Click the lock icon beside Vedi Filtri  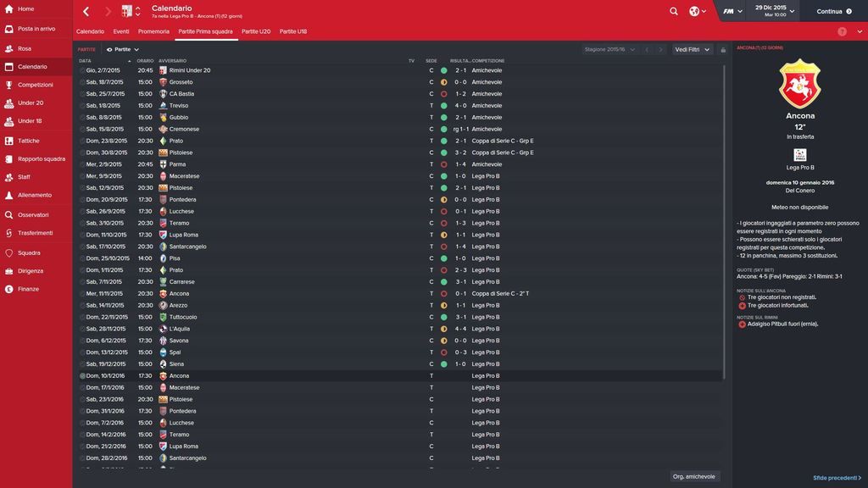pyautogui.click(x=723, y=50)
